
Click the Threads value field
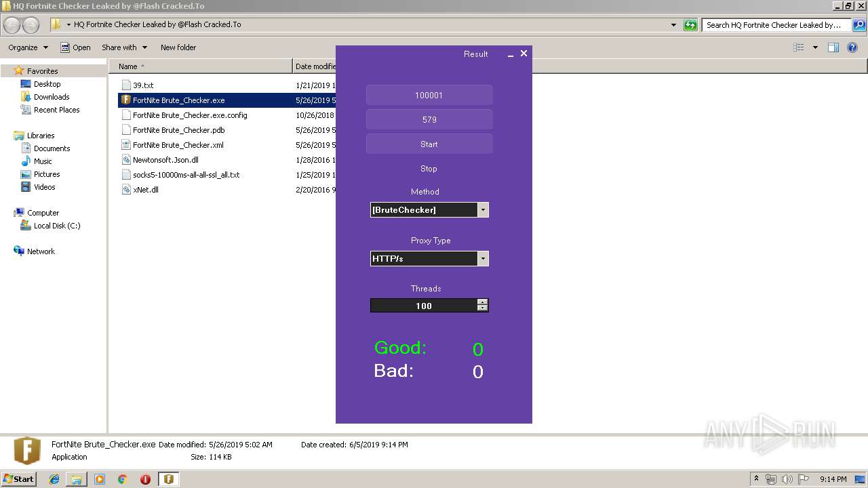pos(424,306)
